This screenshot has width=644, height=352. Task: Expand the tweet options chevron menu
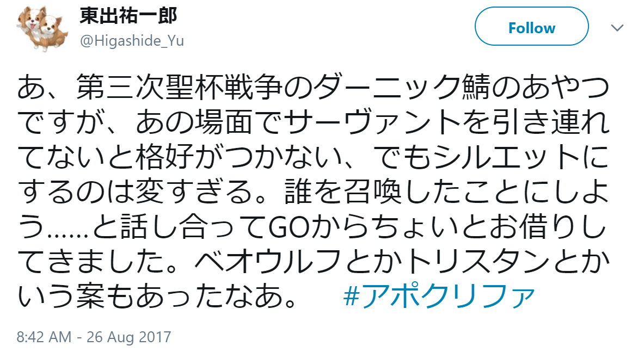[617, 28]
